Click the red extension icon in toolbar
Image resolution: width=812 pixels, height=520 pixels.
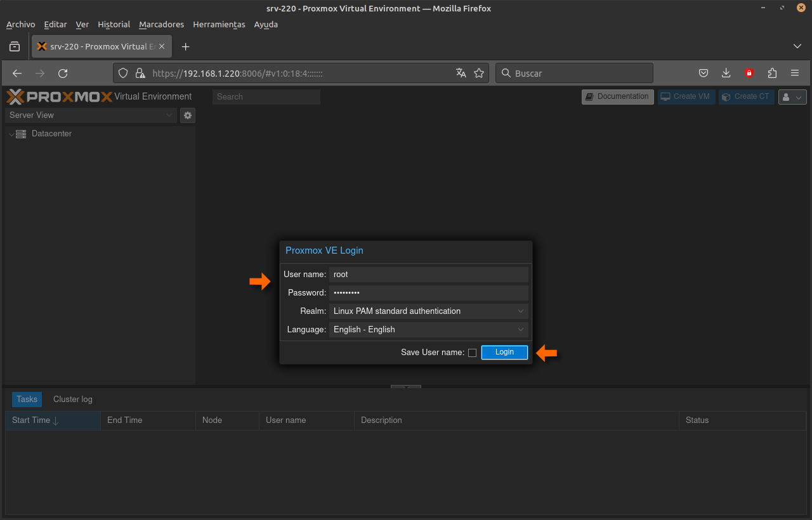(x=749, y=73)
